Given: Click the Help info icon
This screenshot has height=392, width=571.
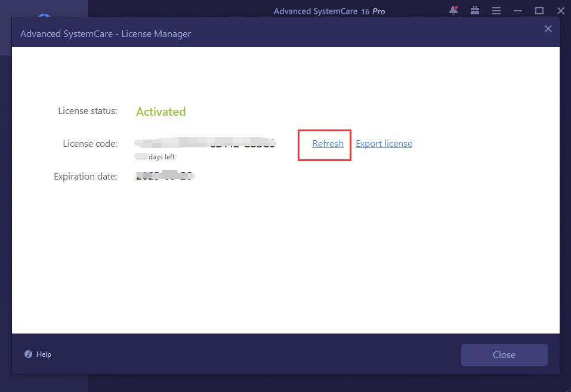Looking at the screenshot, I should click(29, 354).
